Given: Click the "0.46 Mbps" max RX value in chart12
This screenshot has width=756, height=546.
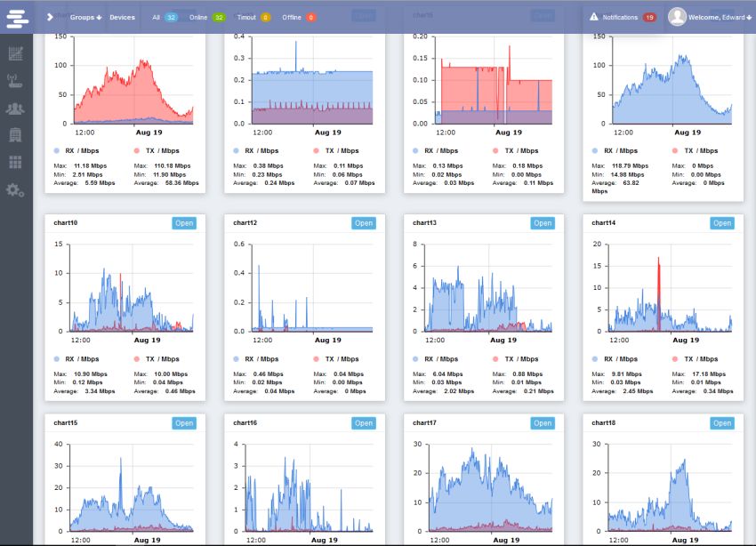Looking at the screenshot, I should (268, 374).
